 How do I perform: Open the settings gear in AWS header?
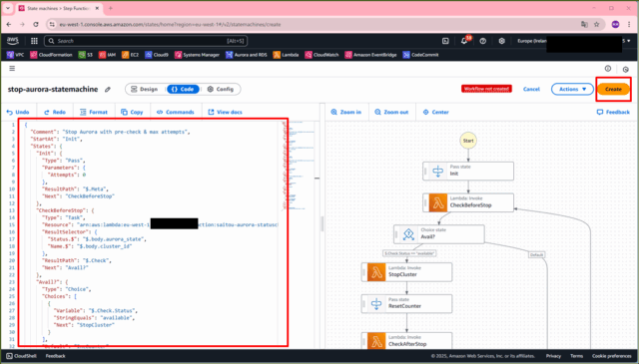coord(501,41)
